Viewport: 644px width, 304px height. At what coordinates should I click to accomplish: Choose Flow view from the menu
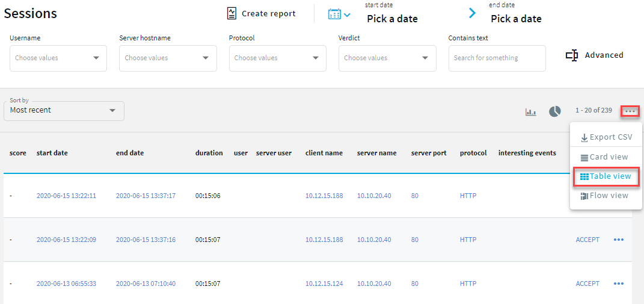pos(605,196)
